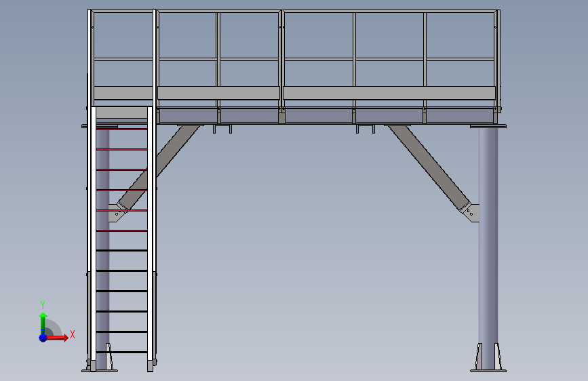The width and height of the screenshot is (588, 381).
Task: Select the base plate under the right column
Action: click(x=488, y=371)
